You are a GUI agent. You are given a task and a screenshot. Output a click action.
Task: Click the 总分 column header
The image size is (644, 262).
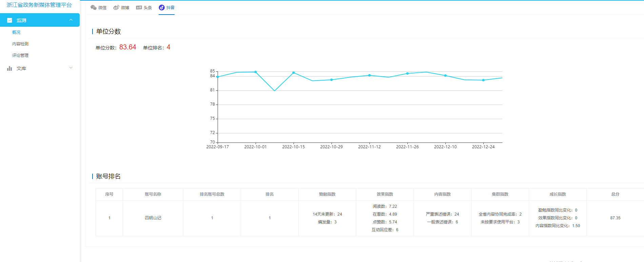[615, 194]
